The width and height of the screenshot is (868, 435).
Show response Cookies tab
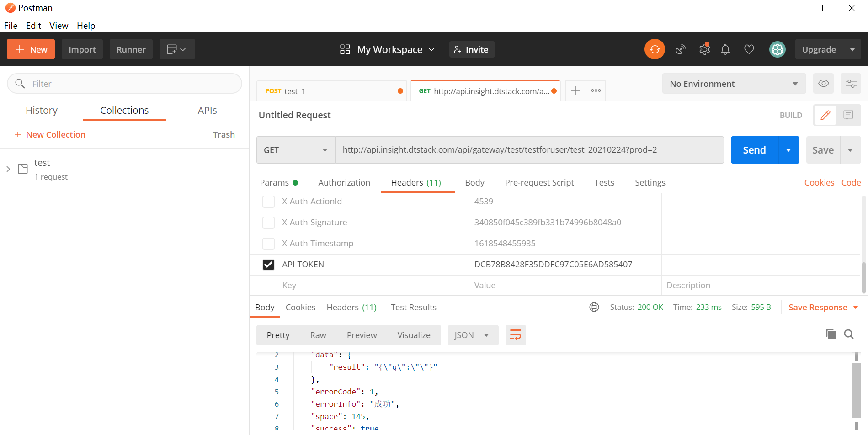coord(300,307)
